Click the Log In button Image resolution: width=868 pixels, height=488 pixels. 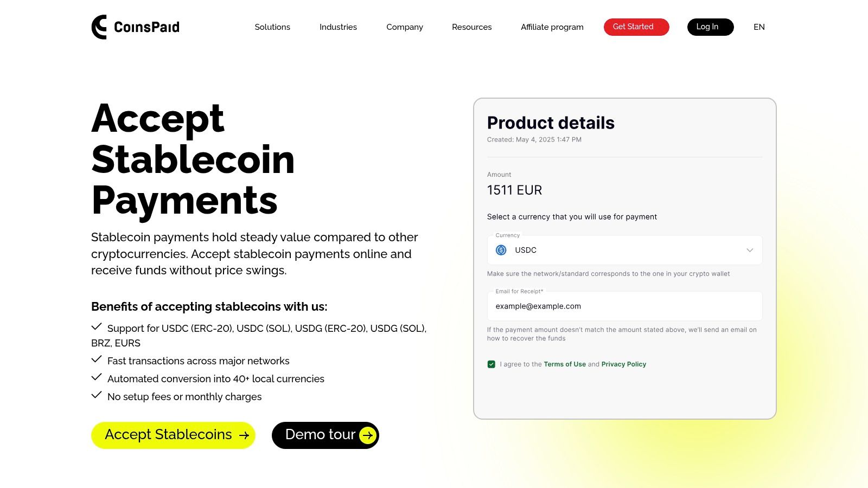pos(710,27)
